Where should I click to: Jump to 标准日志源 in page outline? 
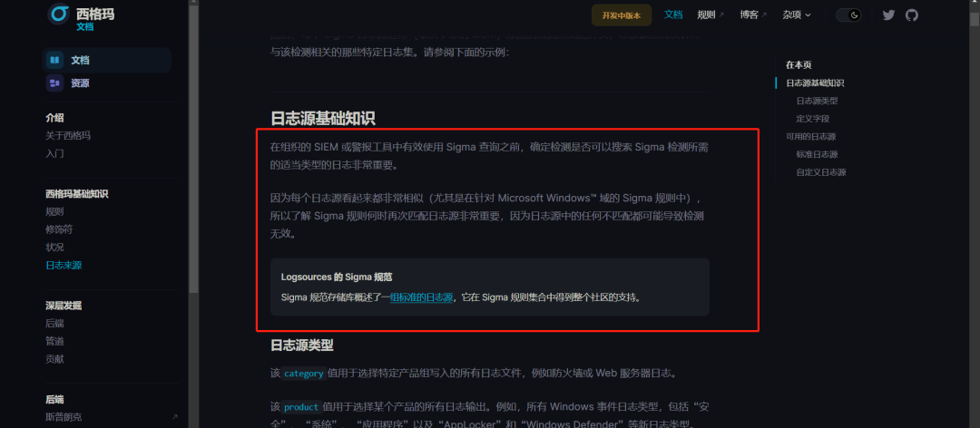[817, 154]
